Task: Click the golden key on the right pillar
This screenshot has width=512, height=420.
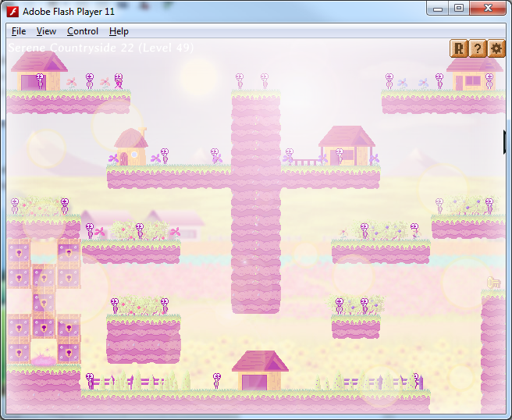Action: 492,283
